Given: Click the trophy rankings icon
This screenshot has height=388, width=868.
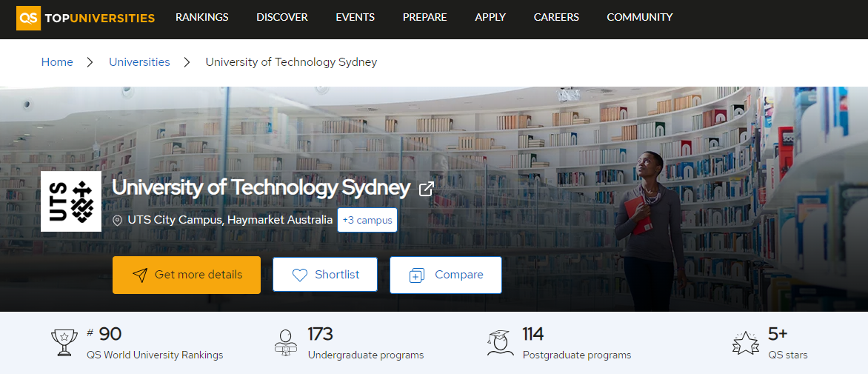Looking at the screenshot, I should pos(64,343).
